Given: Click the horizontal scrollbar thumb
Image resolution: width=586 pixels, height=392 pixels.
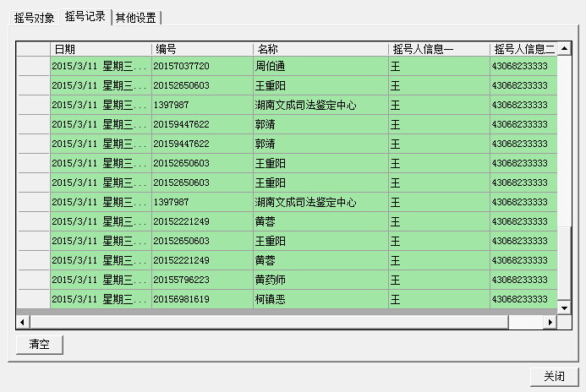Looking at the screenshot, I should pyautogui.click(x=271, y=323).
